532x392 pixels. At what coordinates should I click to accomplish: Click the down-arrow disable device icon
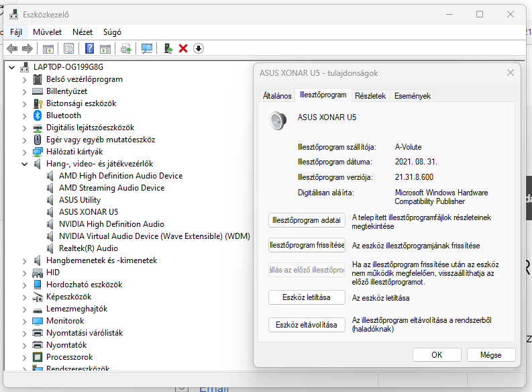click(x=199, y=48)
